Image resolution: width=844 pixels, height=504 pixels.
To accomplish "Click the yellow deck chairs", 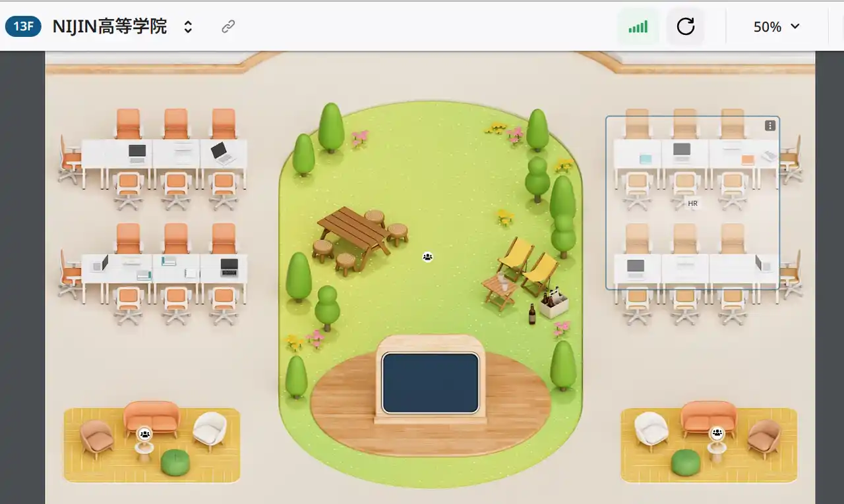I will 529,264.
